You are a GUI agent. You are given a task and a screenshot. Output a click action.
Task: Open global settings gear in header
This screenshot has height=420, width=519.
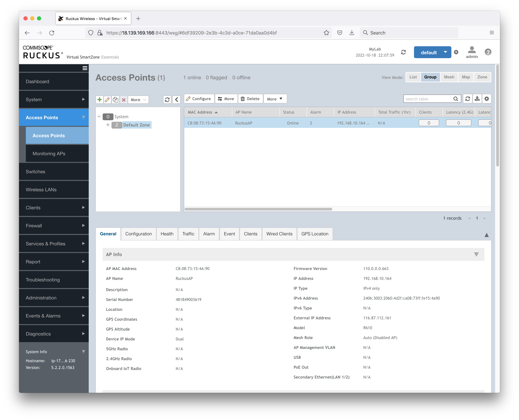(456, 52)
